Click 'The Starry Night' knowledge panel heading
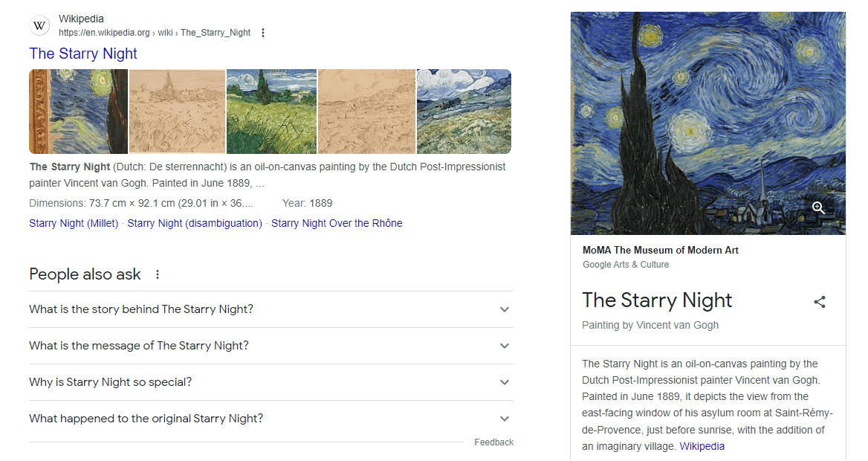This screenshot has height=461, width=868. click(656, 300)
